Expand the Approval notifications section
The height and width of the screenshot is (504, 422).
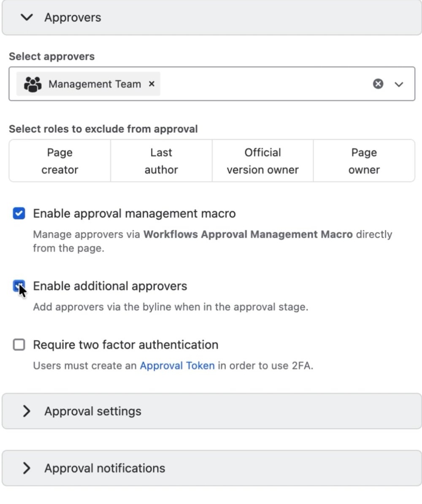[x=212, y=468]
